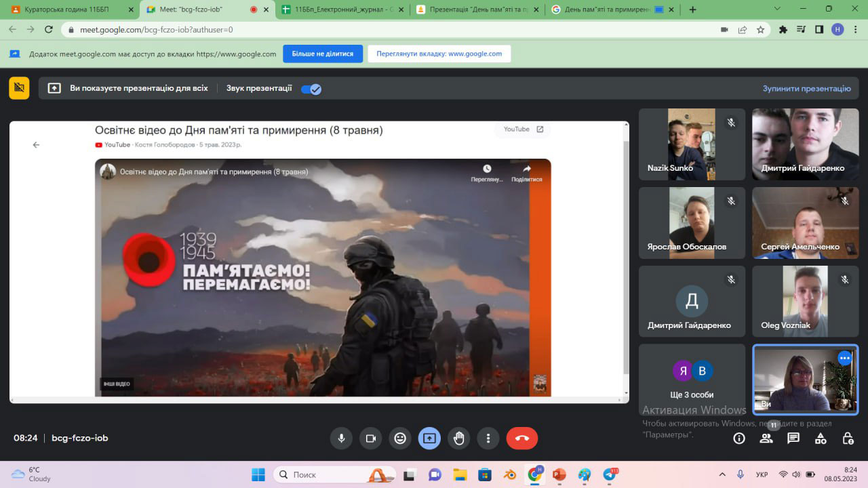Open Meet activities panel
Viewport: 868px width, 488px height.
821,439
